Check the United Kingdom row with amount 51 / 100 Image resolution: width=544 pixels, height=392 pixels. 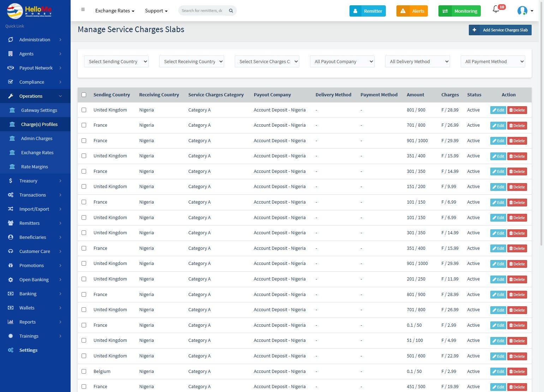pos(84,340)
